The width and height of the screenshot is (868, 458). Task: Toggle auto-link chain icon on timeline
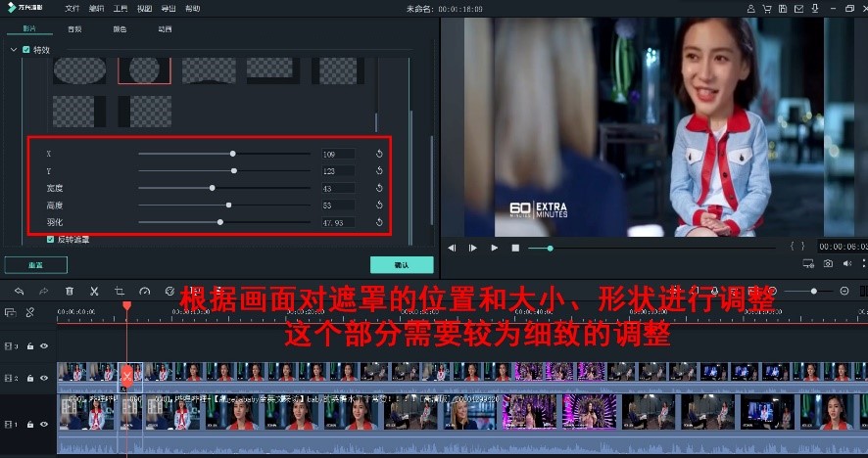coord(30,312)
